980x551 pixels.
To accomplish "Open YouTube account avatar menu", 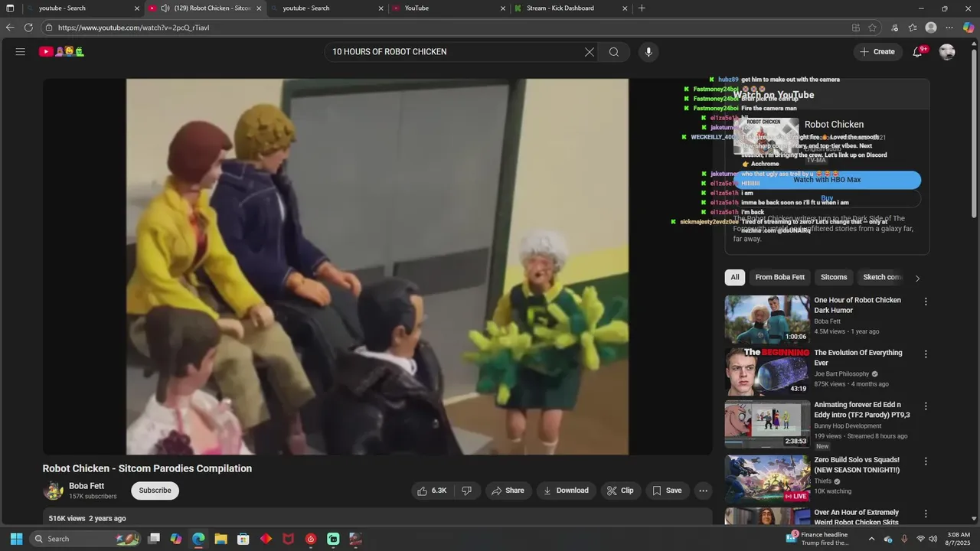I will pyautogui.click(x=947, y=52).
